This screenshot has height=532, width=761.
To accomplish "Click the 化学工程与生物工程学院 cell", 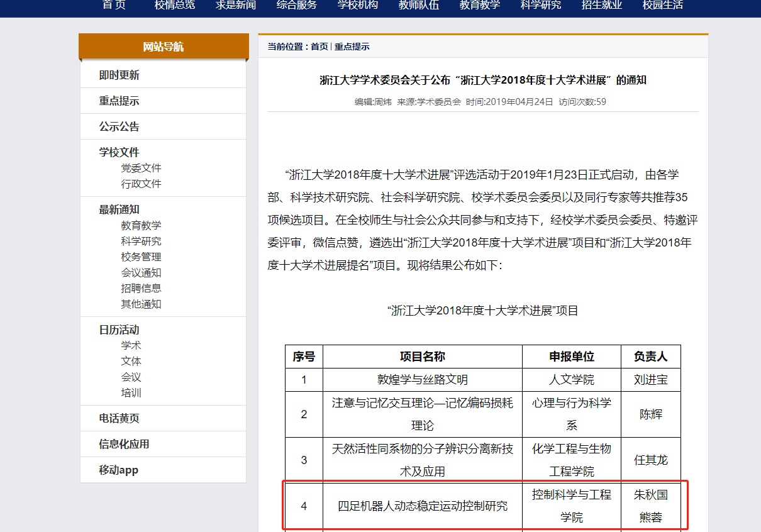I will coord(572,460).
